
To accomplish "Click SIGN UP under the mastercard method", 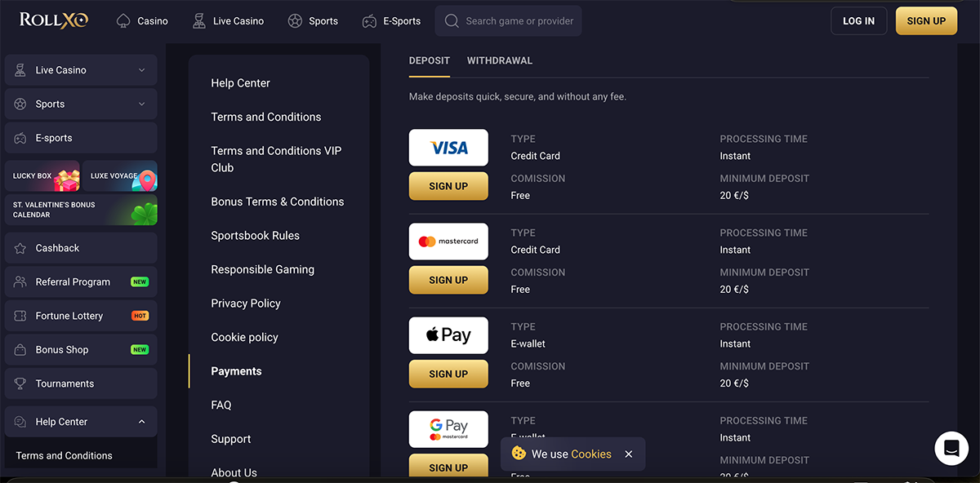I will coord(448,279).
